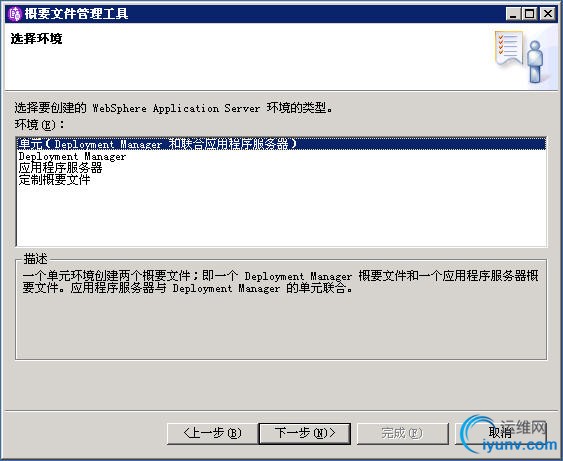Minimize the 概要文件管理工具 window

pos(513,14)
